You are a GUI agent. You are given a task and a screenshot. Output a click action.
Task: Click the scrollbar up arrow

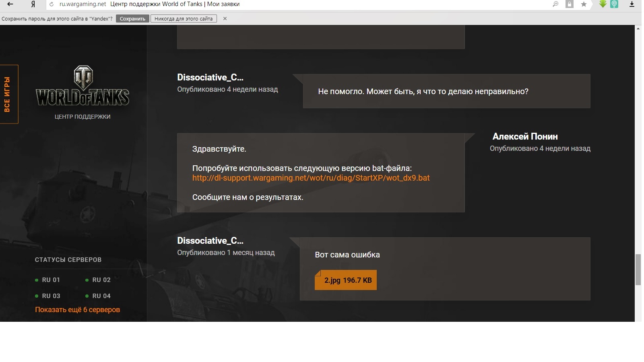pyautogui.click(x=638, y=29)
